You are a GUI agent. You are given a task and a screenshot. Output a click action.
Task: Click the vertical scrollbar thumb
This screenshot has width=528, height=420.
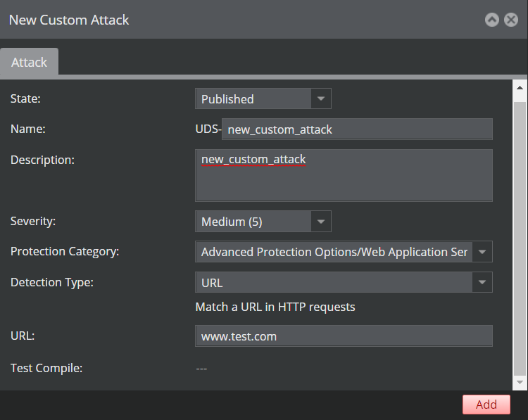[520, 240]
